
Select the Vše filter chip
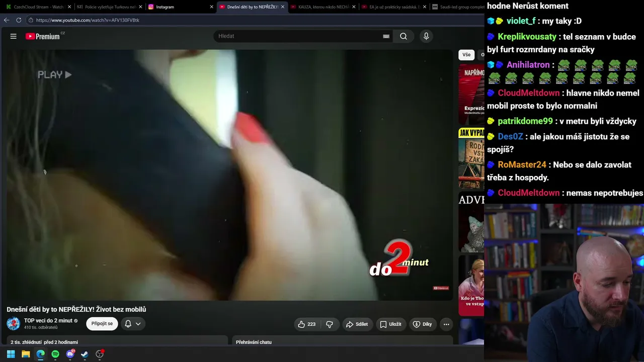pos(466,55)
